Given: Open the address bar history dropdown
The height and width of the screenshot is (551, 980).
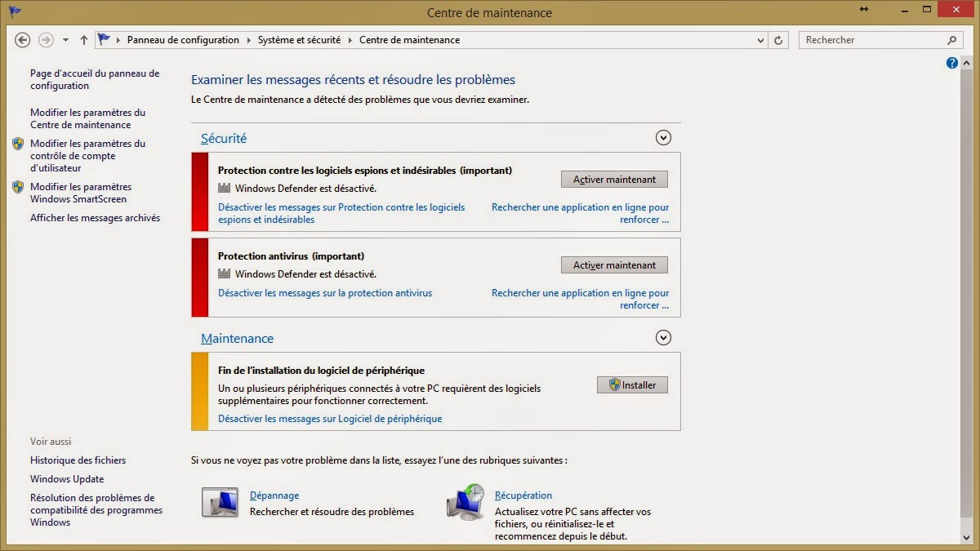Looking at the screenshot, I should coord(759,40).
